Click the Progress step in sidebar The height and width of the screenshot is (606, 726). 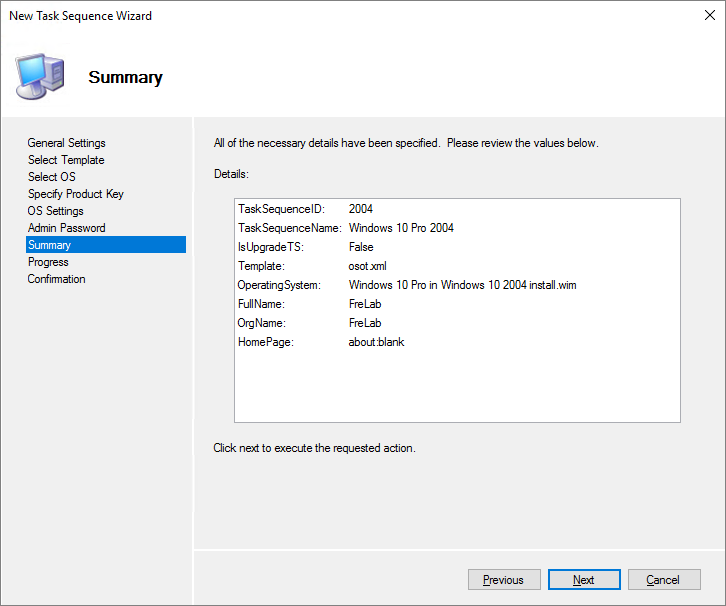(48, 262)
